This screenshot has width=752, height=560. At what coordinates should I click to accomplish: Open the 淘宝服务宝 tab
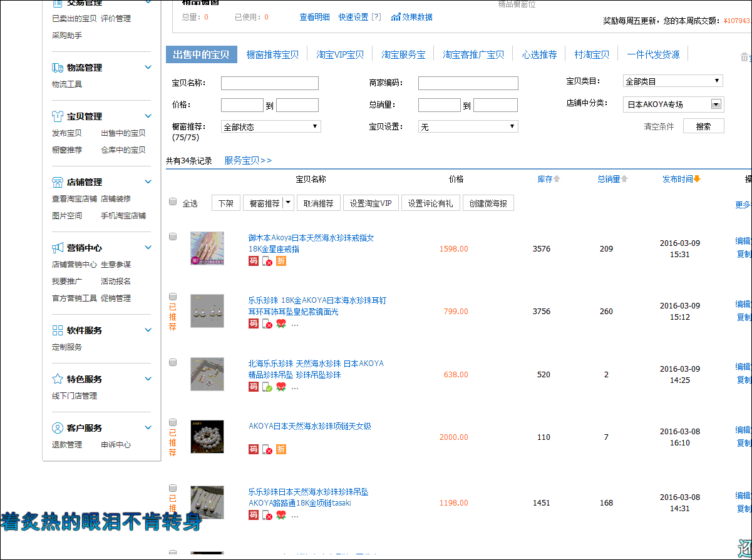pos(403,54)
